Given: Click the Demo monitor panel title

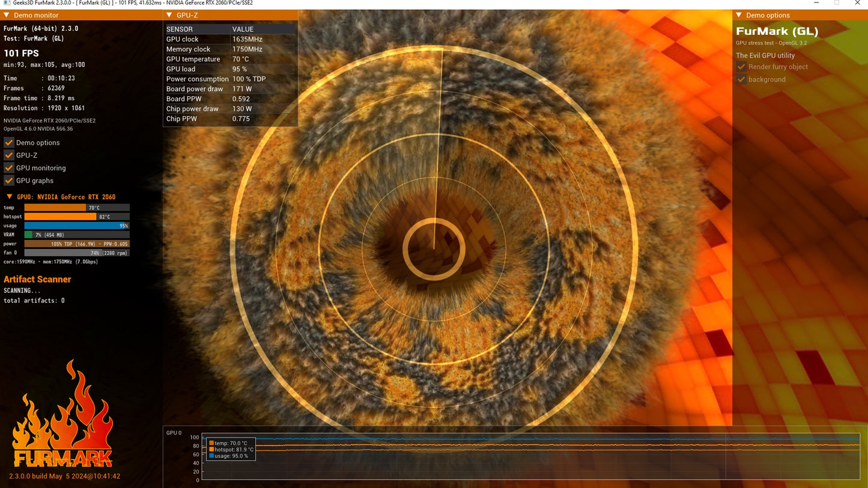Looking at the screenshot, I should point(37,15).
